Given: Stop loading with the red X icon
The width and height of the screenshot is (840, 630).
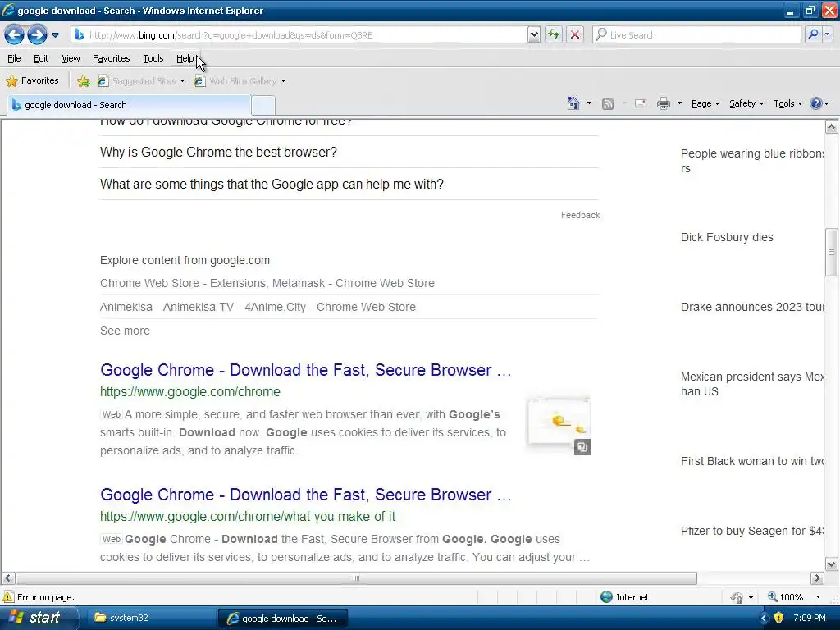Looking at the screenshot, I should [x=575, y=35].
